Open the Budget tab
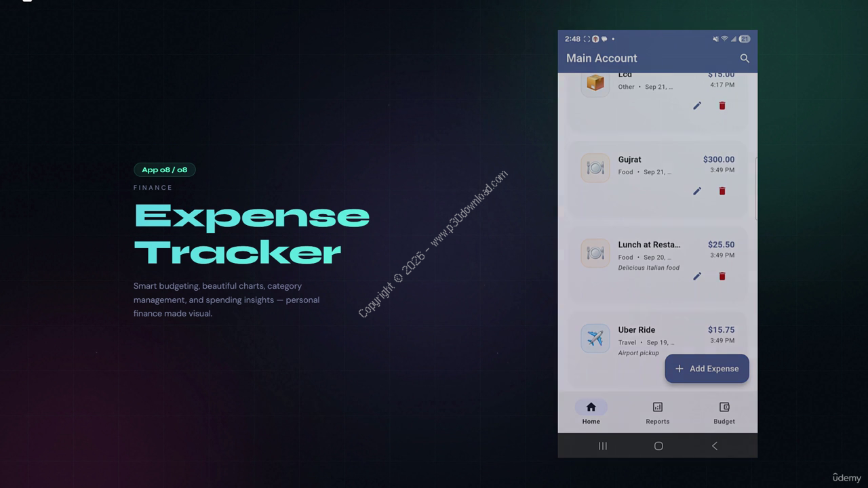Image resolution: width=868 pixels, height=488 pixels. [x=724, y=412]
